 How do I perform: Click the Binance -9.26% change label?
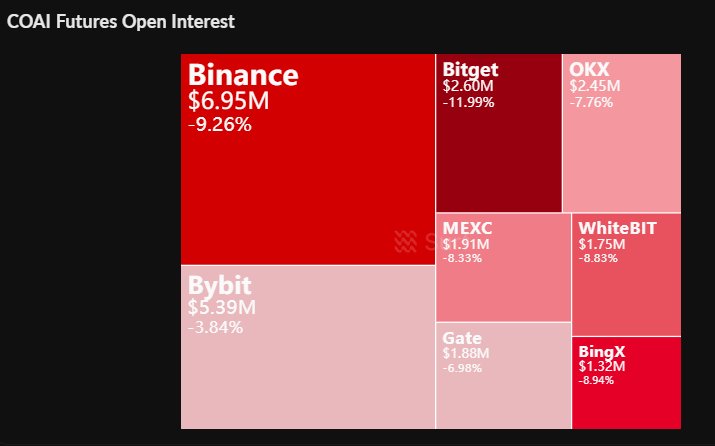219,125
